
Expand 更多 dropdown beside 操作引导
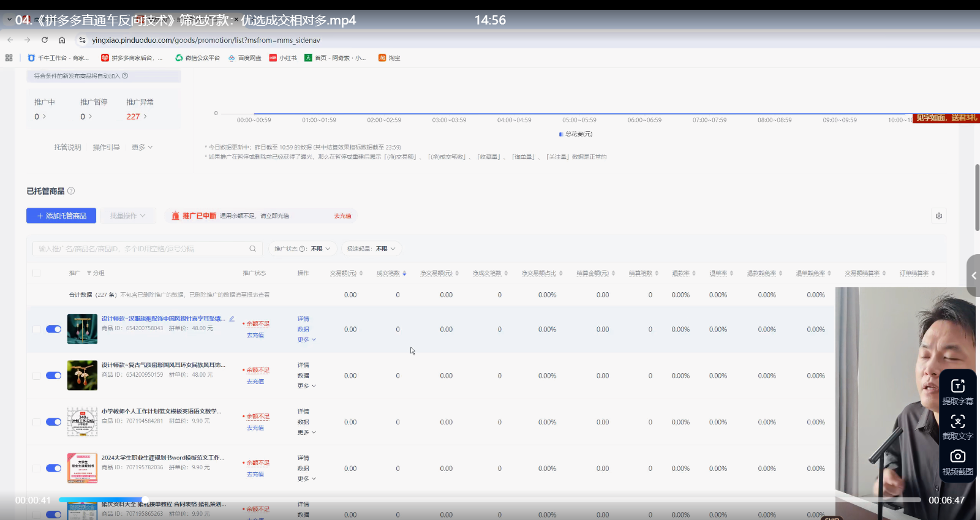pyautogui.click(x=142, y=148)
